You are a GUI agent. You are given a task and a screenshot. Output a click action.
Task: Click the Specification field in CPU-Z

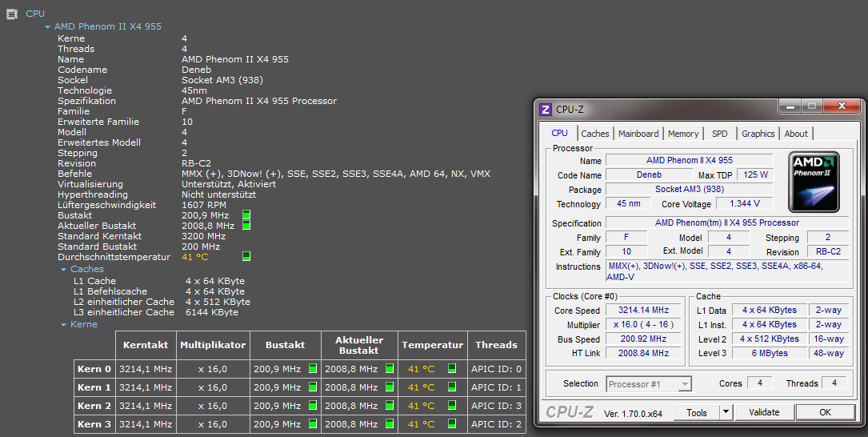727,223
